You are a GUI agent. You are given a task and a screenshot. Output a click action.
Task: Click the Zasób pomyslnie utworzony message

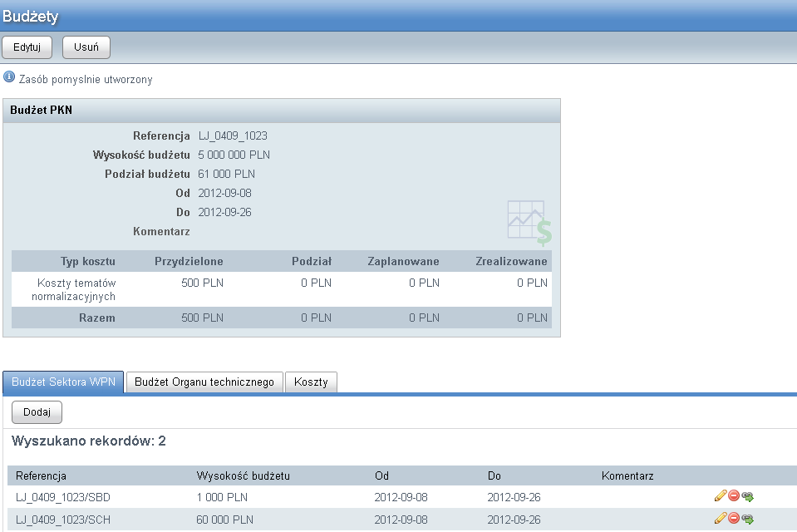tap(86, 79)
